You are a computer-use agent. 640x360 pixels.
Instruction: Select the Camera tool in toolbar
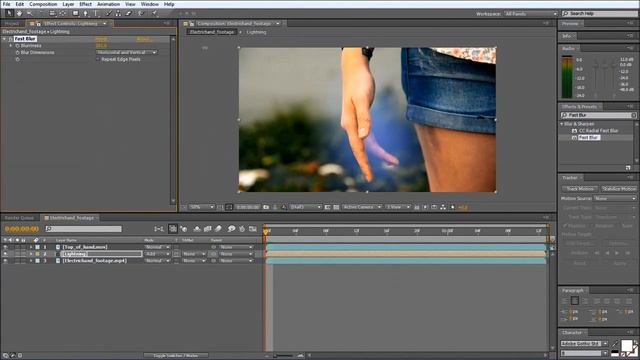click(x=52, y=13)
